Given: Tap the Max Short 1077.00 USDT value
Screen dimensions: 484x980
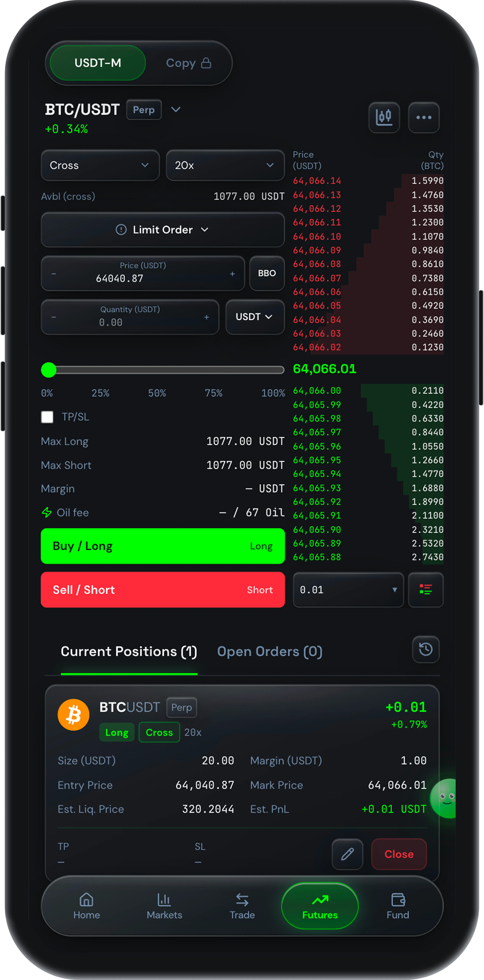Looking at the screenshot, I should pos(245,465).
